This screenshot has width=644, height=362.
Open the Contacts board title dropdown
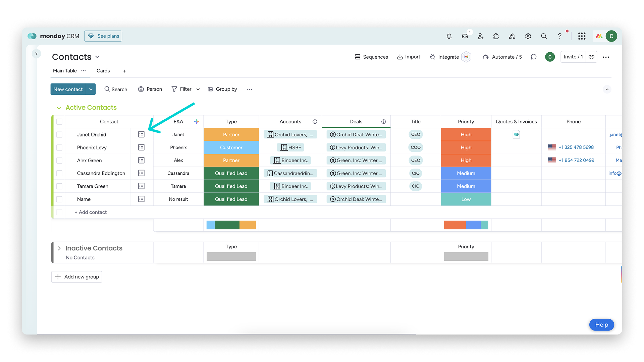click(x=98, y=57)
